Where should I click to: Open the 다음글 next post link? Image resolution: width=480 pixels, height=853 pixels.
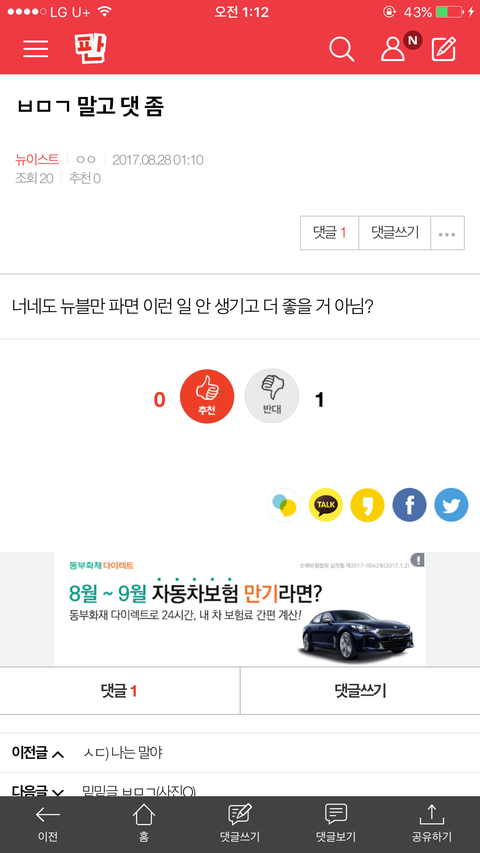click(x=240, y=785)
